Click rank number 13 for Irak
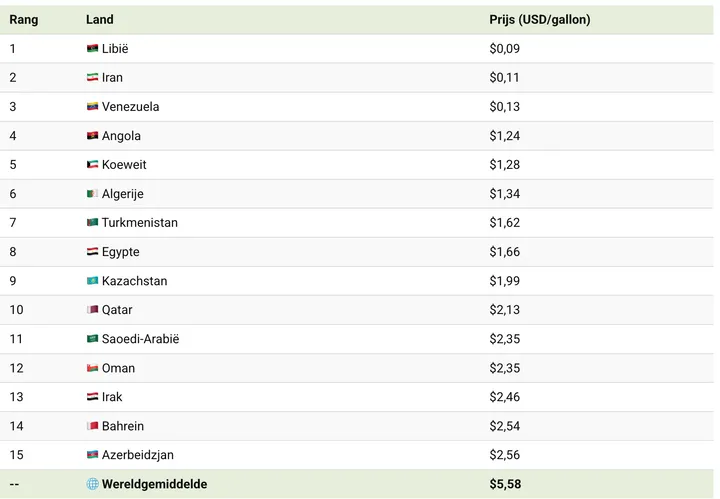 tap(16, 397)
